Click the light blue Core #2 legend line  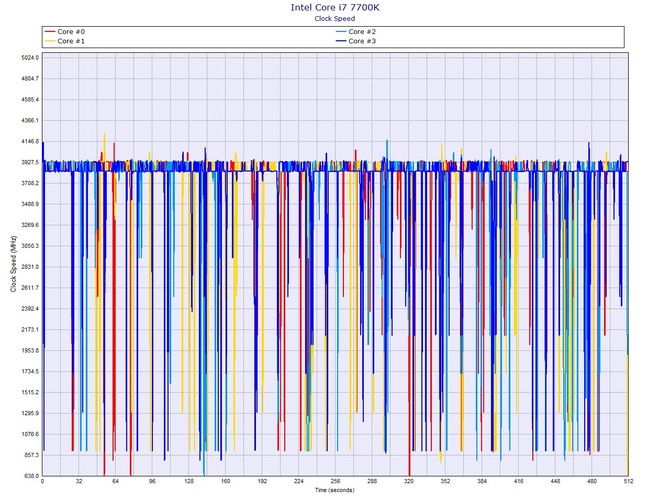click(x=341, y=32)
